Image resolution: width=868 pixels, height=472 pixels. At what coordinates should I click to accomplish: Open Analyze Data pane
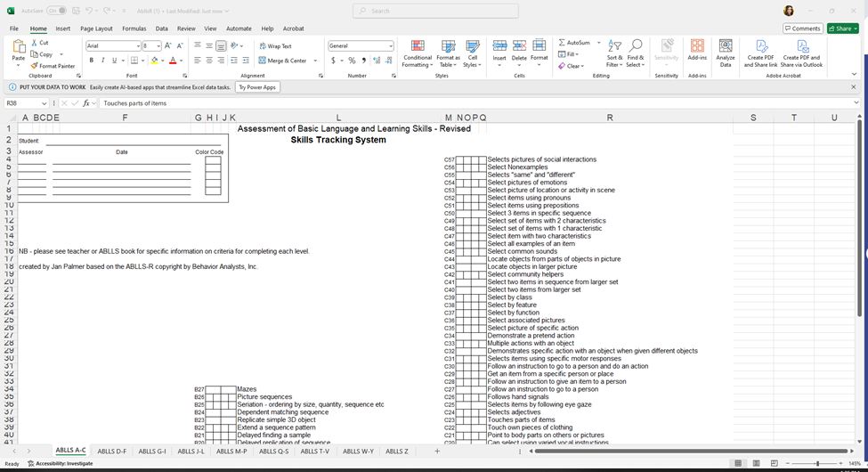[726, 53]
